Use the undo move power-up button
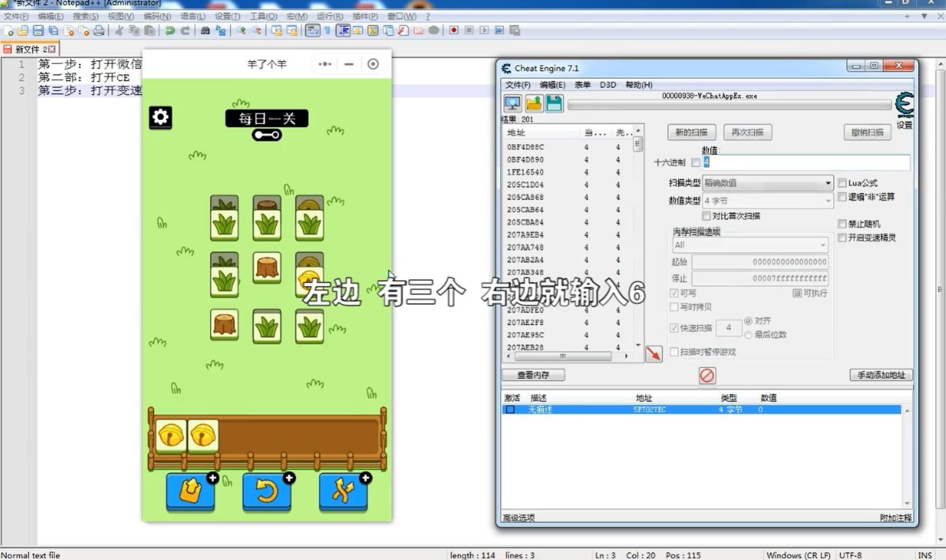 point(266,491)
